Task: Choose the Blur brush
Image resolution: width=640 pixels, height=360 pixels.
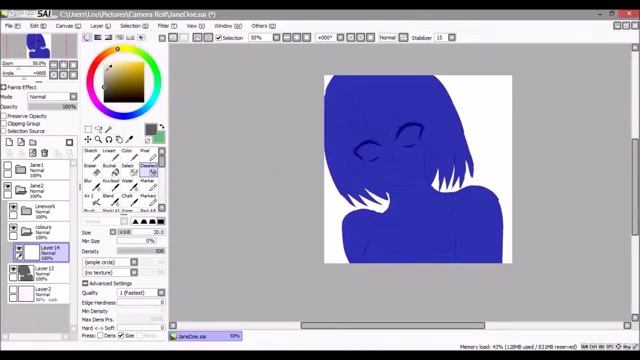Action: [92, 185]
